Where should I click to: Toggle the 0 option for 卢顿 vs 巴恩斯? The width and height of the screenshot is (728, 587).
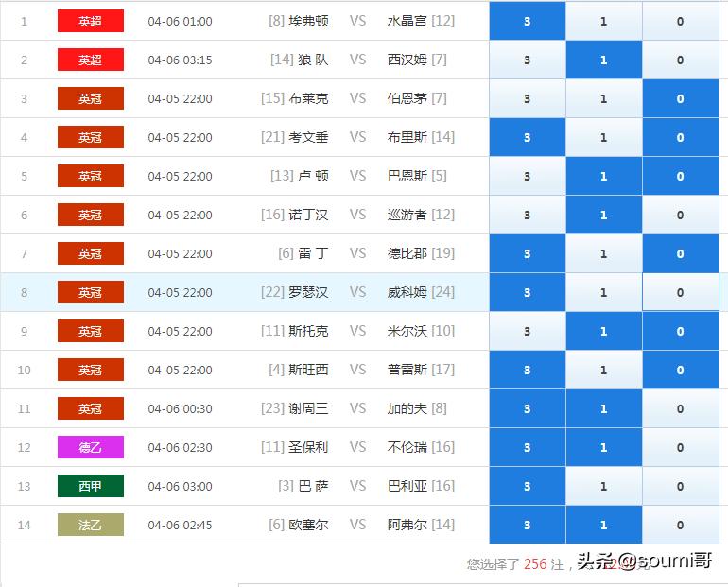coord(681,176)
